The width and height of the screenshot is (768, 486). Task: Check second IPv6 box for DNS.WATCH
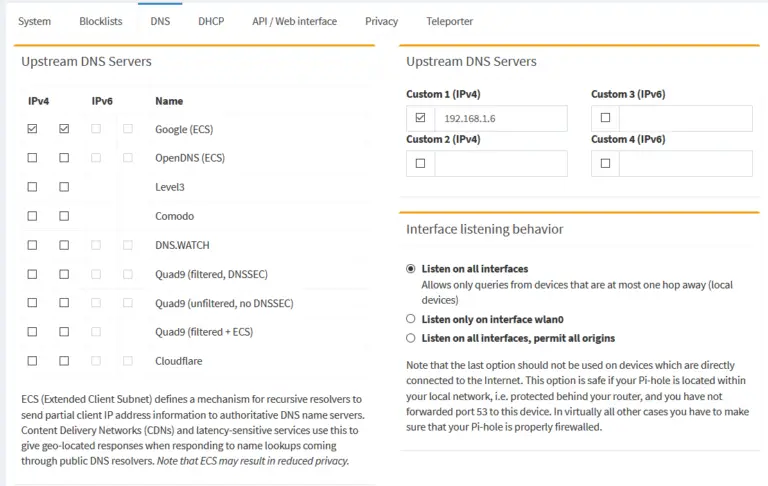(128, 245)
